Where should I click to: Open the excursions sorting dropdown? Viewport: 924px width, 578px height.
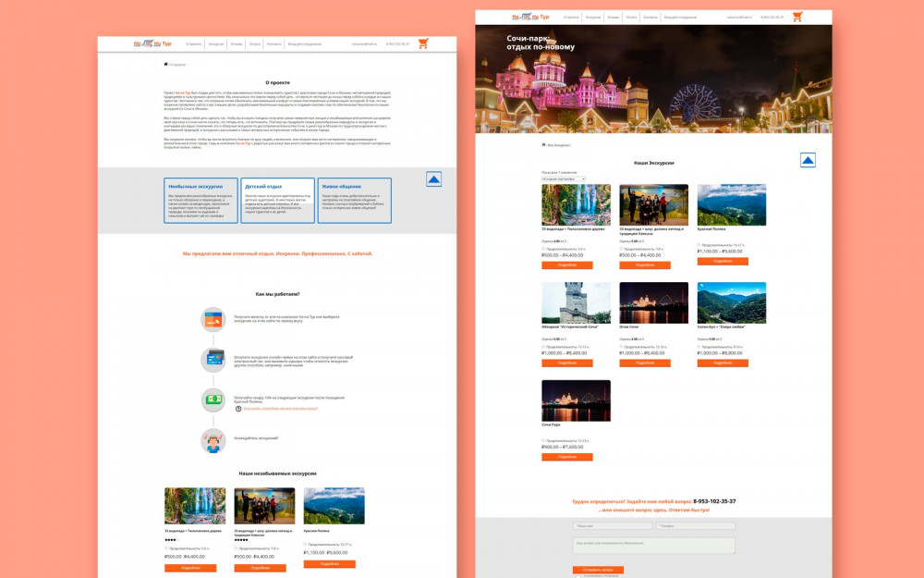point(563,178)
